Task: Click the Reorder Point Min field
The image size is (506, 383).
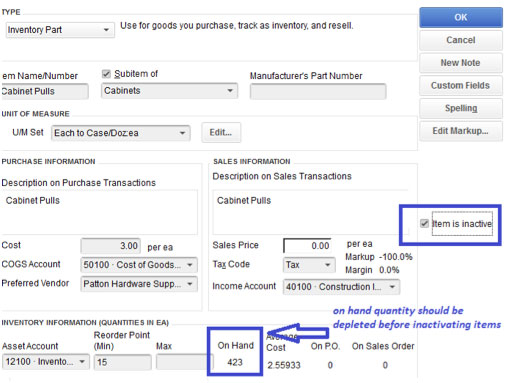Action: pyautogui.click(x=123, y=362)
